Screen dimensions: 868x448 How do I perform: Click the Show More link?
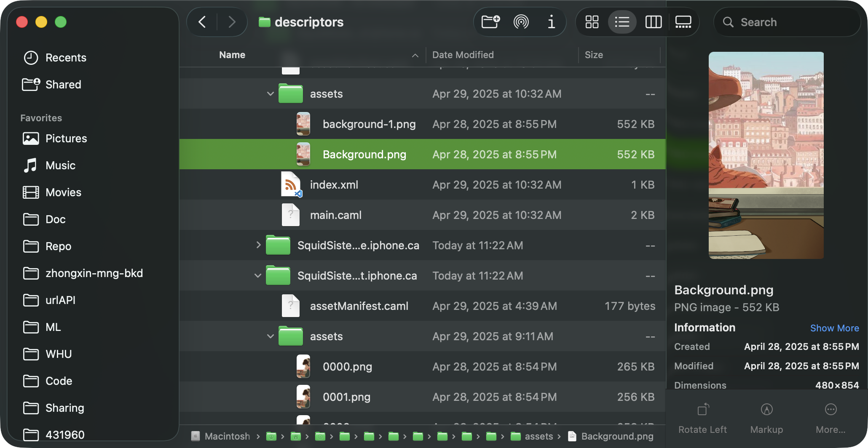point(834,328)
